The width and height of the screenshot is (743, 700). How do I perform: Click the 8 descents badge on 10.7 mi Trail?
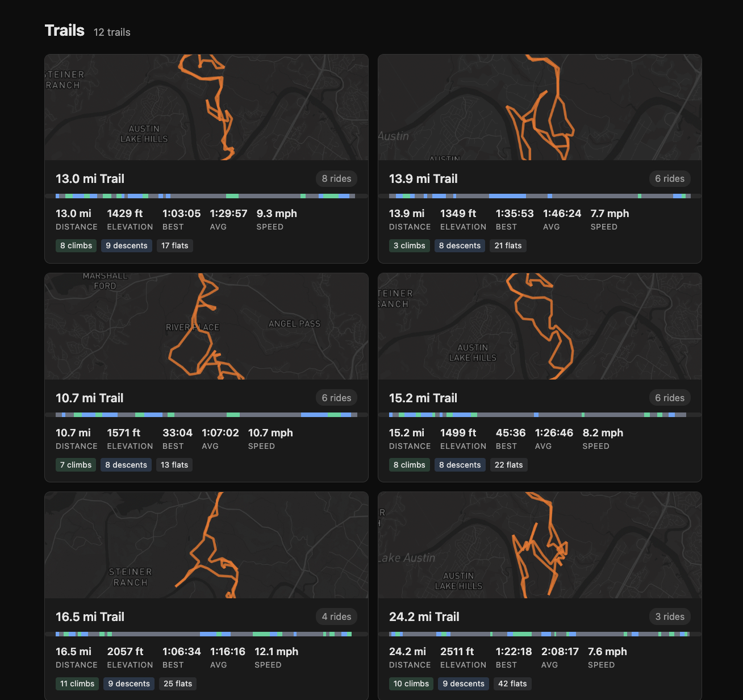click(x=126, y=464)
